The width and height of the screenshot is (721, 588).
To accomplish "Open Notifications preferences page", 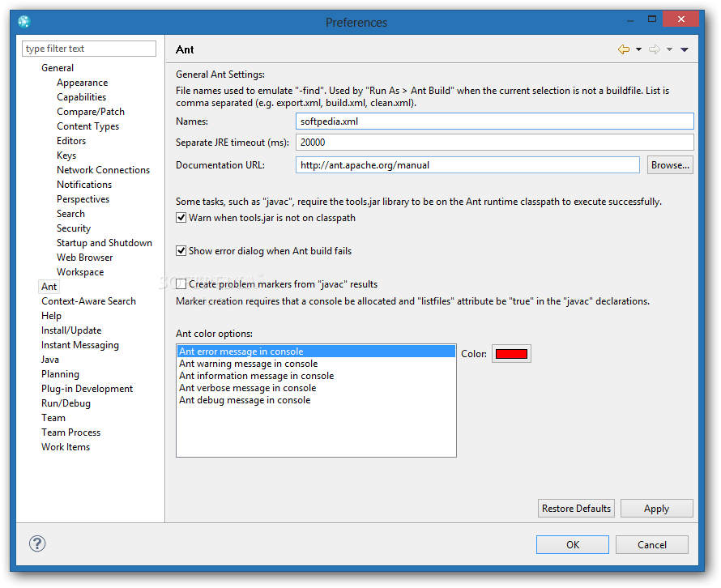I will (x=84, y=185).
